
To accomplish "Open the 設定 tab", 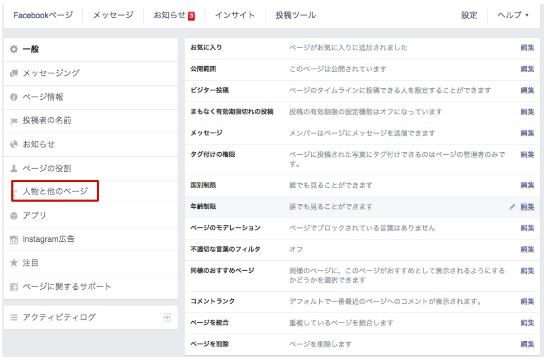I will pyautogui.click(x=469, y=15).
